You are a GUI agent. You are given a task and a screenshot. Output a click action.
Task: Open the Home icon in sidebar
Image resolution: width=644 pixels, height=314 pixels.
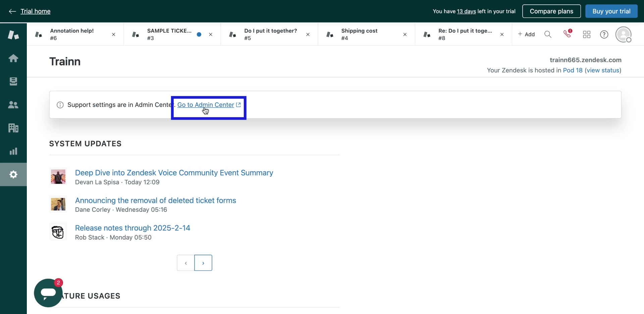(13, 58)
